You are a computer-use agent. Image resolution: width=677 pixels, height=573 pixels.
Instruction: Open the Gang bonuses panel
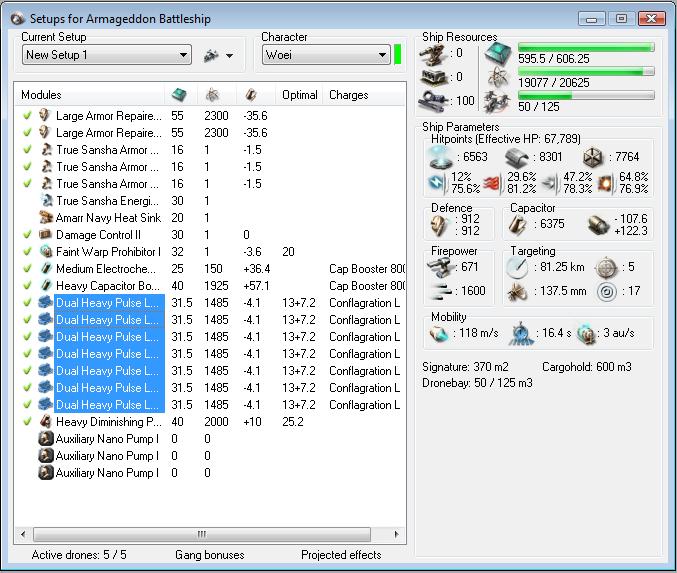tap(210, 555)
